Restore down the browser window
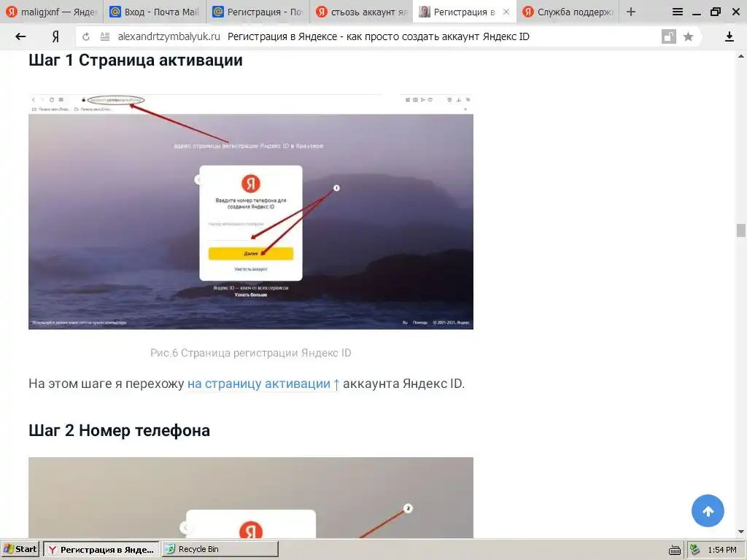The height and width of the screenshot is (560, 747). [x=716, y=12]
